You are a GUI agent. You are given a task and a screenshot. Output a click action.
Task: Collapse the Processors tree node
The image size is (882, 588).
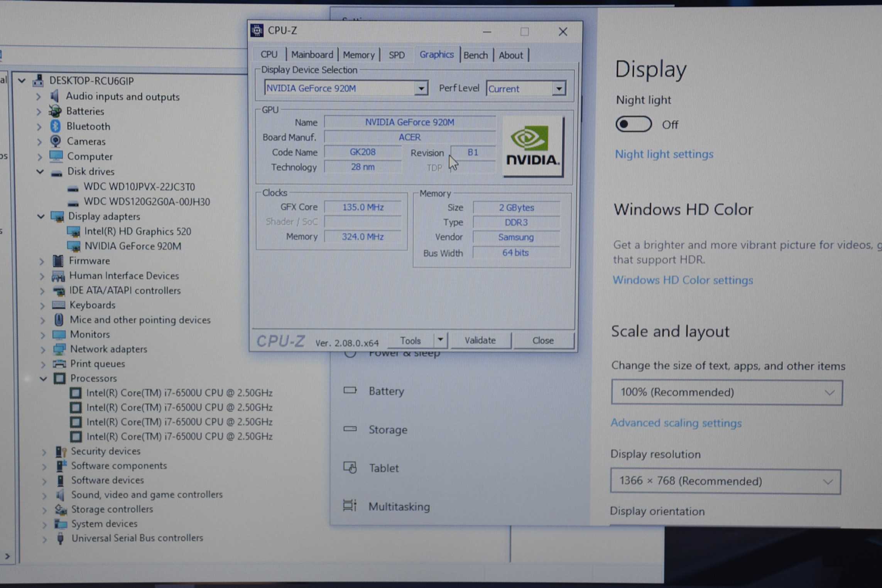pyautogui.click(x=43, y=378)
